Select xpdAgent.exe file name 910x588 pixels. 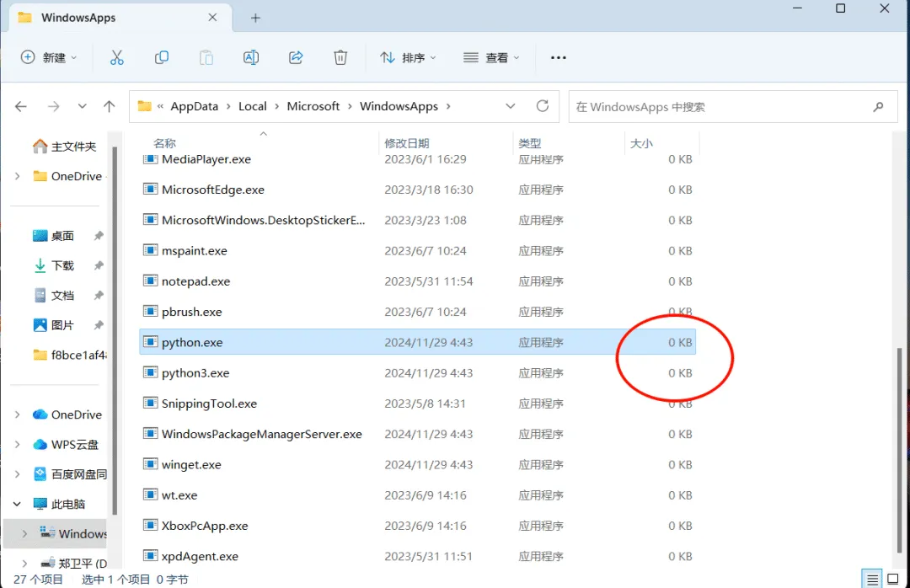coord(200,556)
